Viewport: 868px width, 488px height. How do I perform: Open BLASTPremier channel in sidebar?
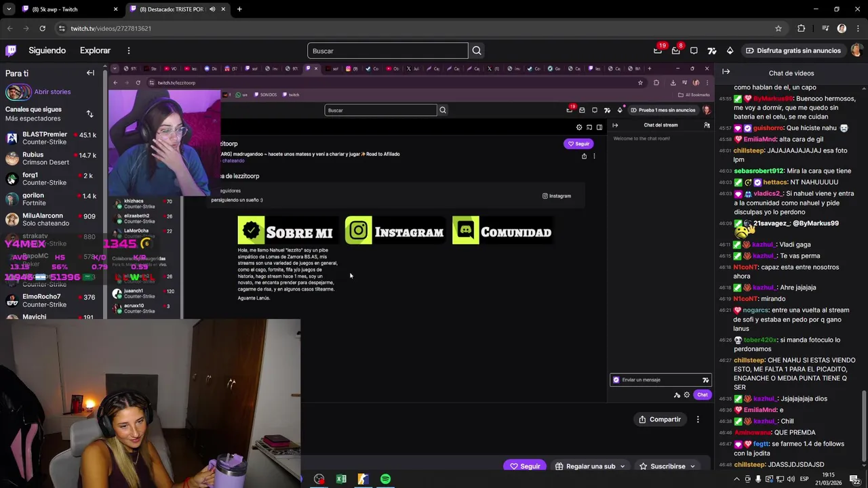[51, 138]
